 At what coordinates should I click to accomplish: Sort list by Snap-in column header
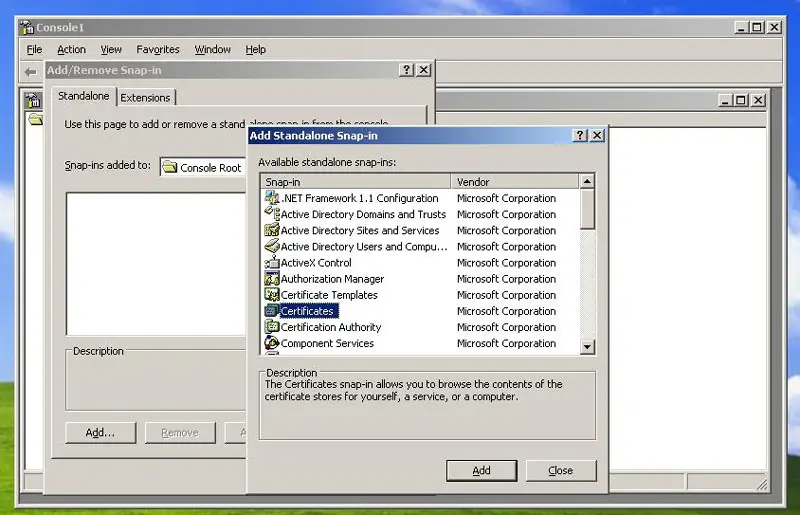point(356,182)
